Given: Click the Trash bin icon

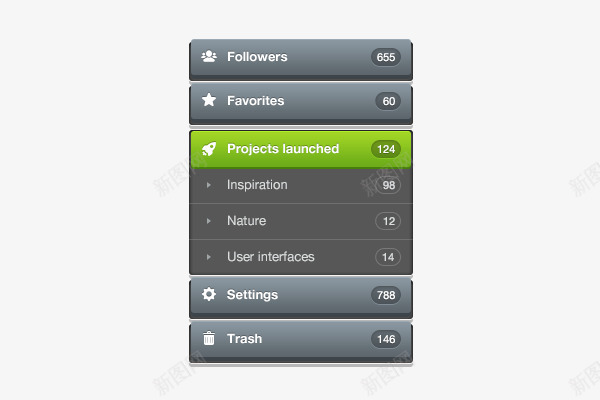Looking at the screenshot, I should pyautogui.click(x=209, y=338).
